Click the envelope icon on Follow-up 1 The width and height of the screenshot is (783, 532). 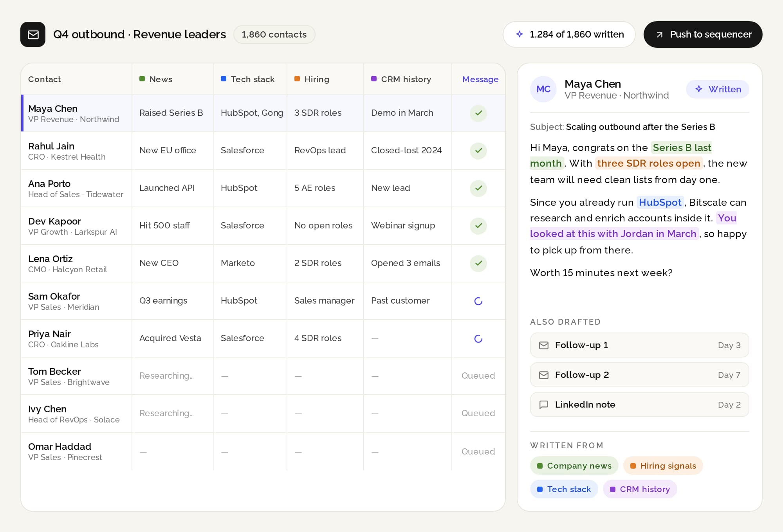(x=544, y=345)
